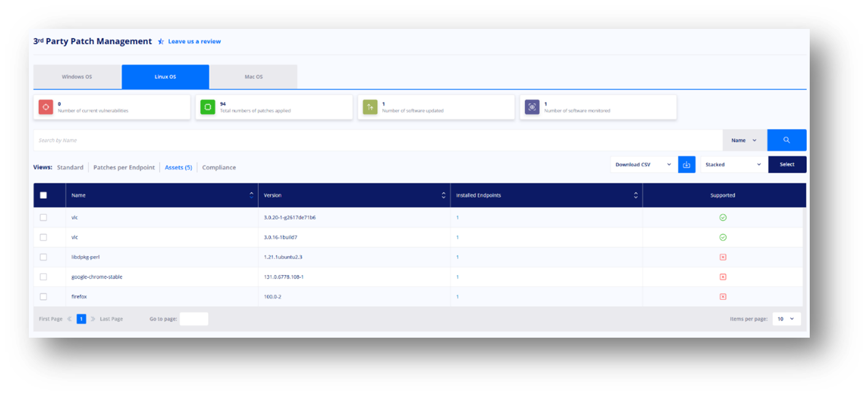868x396 pixels.
Task: Toggle the select-all checkbox in table header
Action: [x=43, y=195]
